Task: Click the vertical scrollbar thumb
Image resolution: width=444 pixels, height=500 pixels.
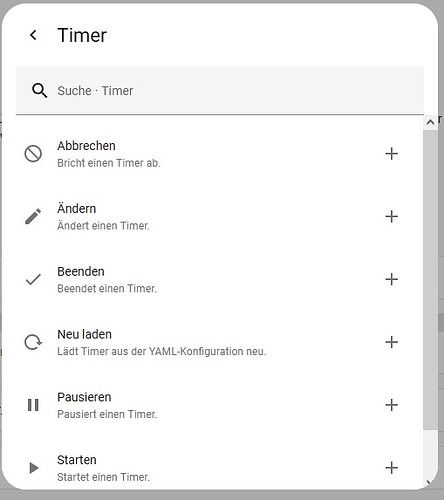Action: tap(430, 280)
